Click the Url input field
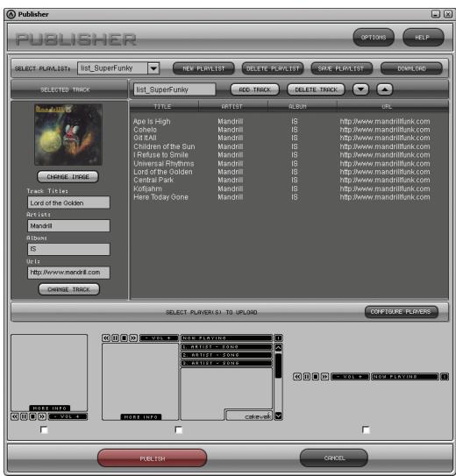The image size is (456, 476). click(x=68, y=273)
